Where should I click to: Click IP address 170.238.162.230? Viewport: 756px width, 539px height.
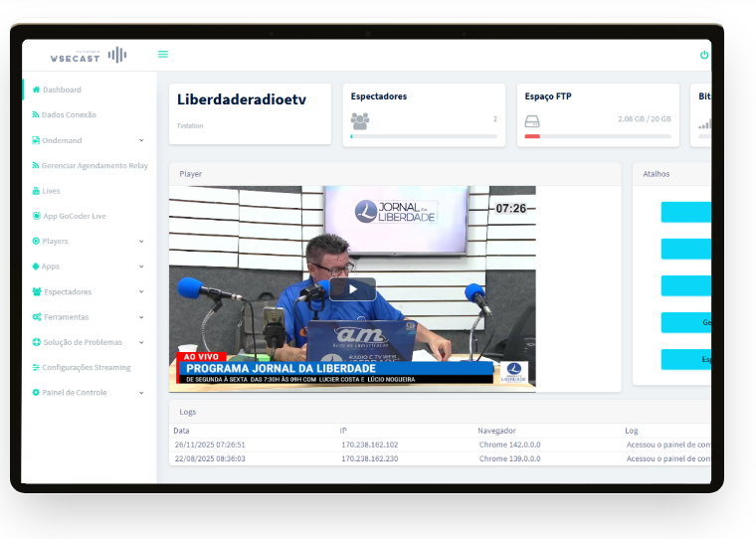pyautogui.click(x=370, y=458)
